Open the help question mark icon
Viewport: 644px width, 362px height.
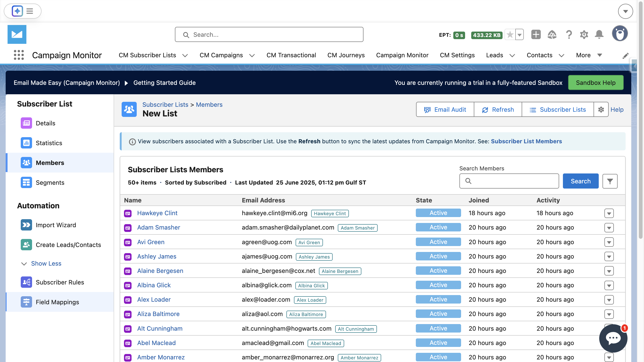coord(569,34)
